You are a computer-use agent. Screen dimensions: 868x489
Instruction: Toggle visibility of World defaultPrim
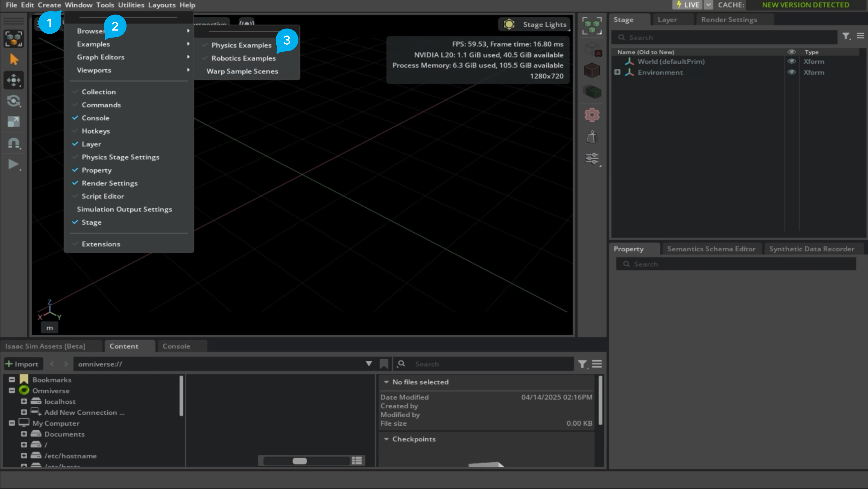pos(792,61)
